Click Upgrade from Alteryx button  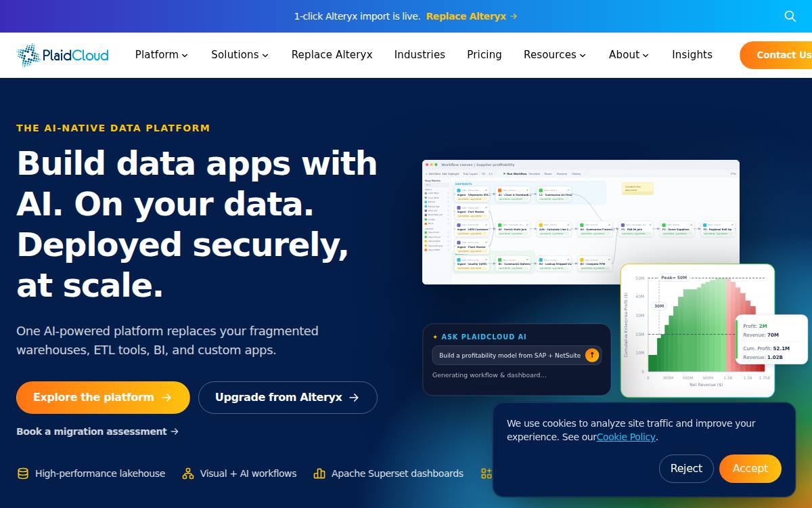pos(288,398)
